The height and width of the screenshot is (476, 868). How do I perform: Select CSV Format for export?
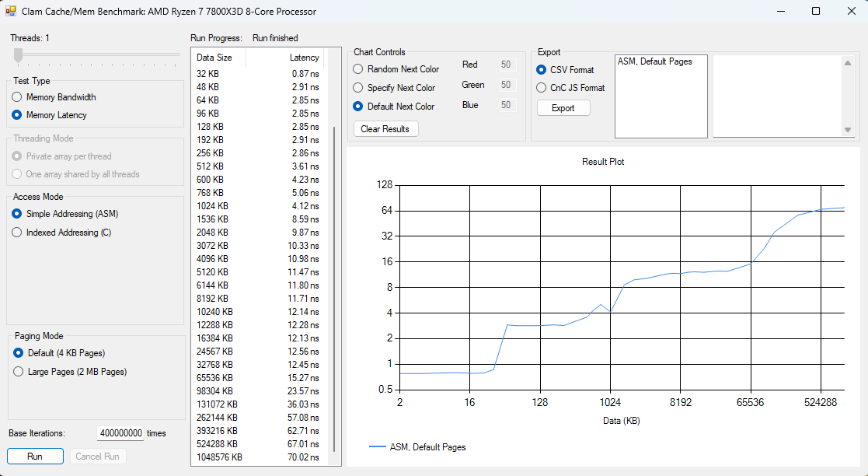coord(565,70)
